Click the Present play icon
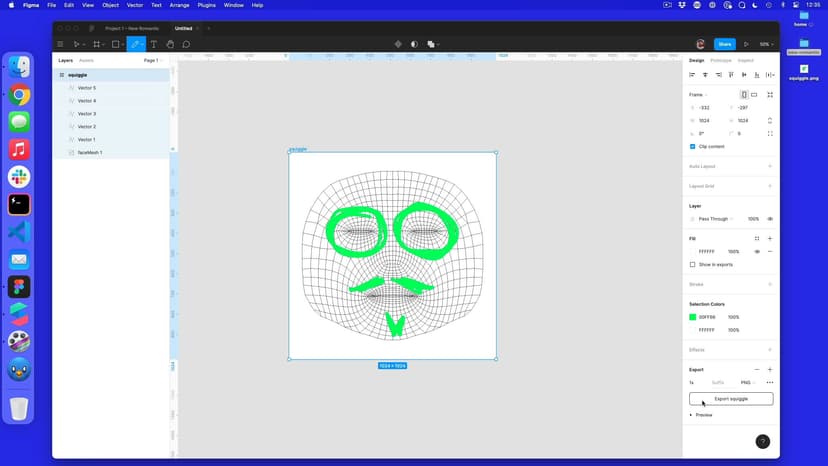Screen dimensions: 828x466 (746, 44)
